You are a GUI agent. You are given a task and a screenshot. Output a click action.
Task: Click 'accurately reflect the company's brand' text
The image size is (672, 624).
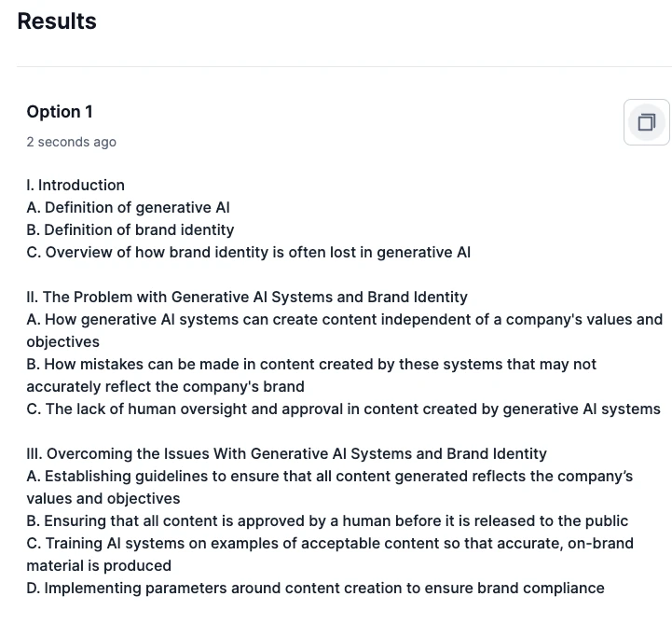(165, 386)
